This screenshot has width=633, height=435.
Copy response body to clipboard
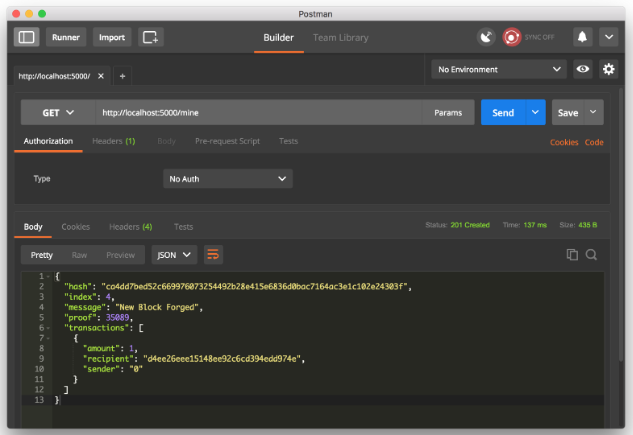tap(573, 255)
